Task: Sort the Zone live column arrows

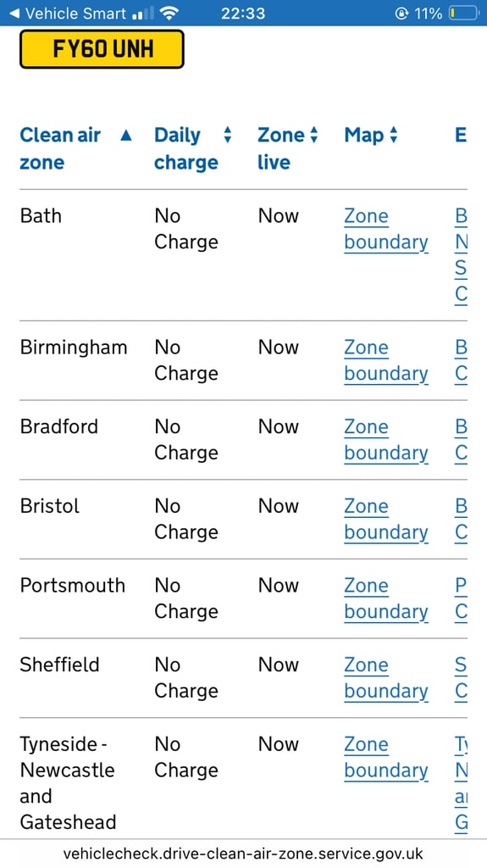Action: pos(313,135)
